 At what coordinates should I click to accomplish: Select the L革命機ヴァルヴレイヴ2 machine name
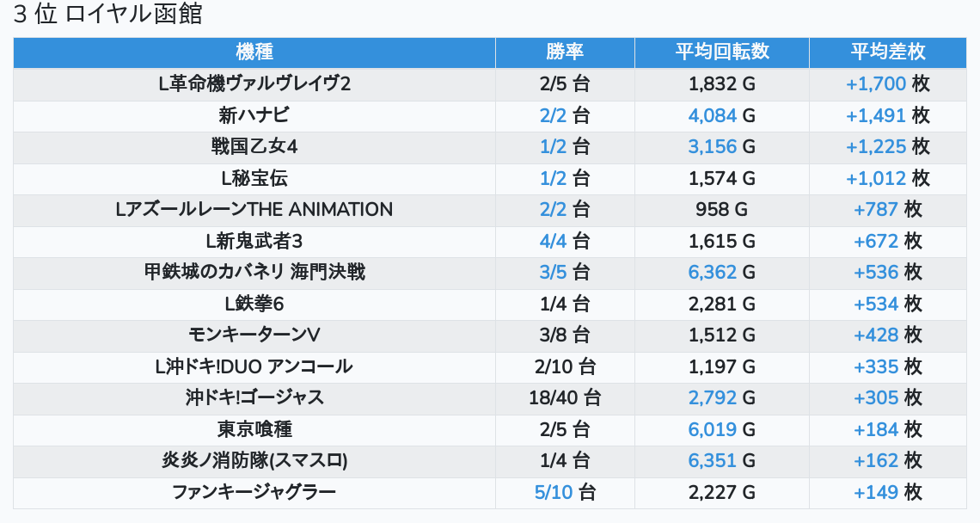[x=254, y=83]
